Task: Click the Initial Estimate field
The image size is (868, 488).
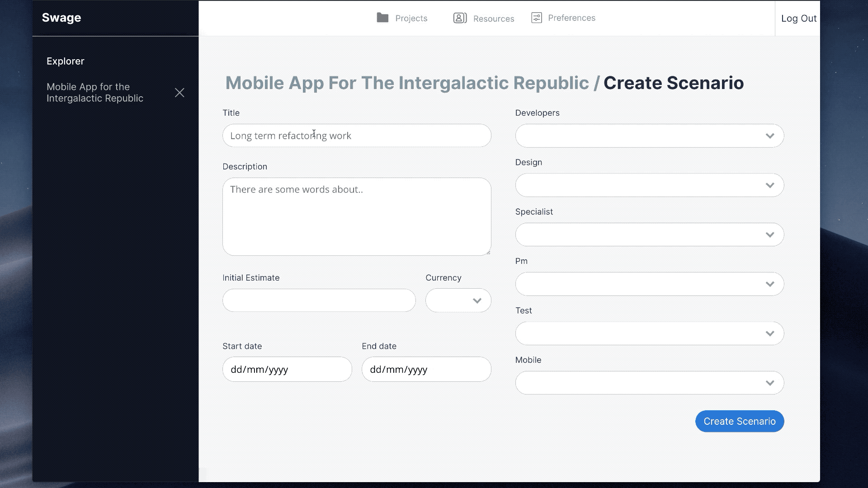Action: click(x=319, y=300)
